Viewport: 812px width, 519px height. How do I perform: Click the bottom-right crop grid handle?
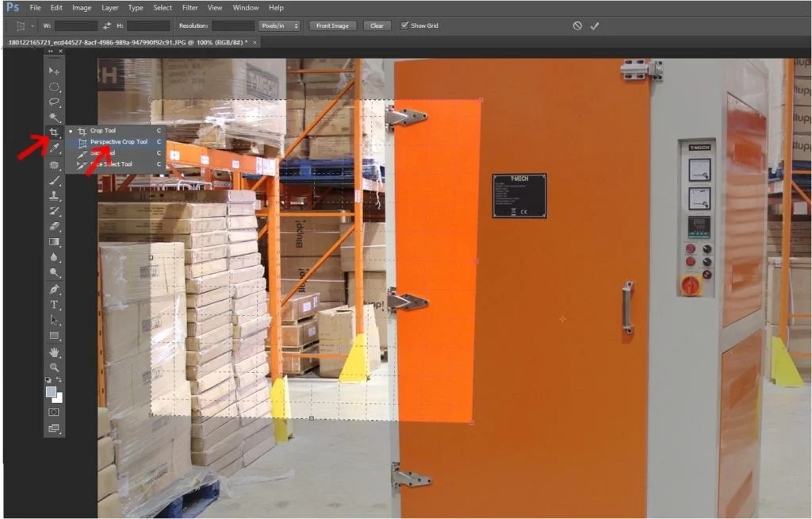(472, 422)
